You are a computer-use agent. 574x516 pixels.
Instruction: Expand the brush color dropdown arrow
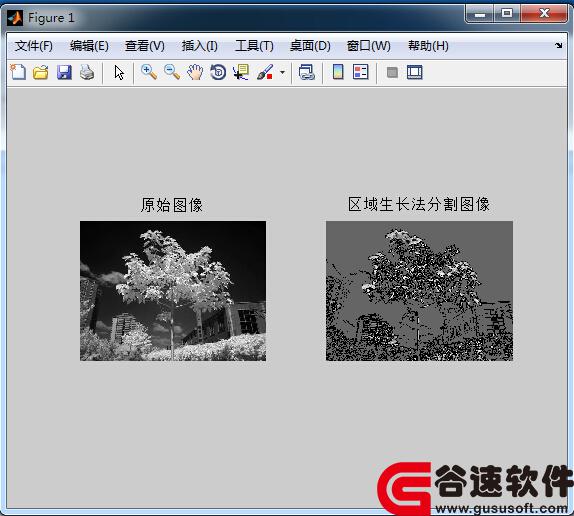[282, 72]
